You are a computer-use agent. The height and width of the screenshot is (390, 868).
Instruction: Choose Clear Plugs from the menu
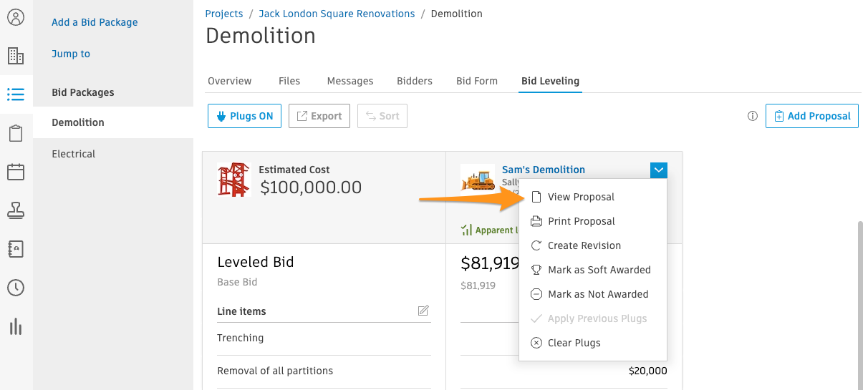click(574, 343)
